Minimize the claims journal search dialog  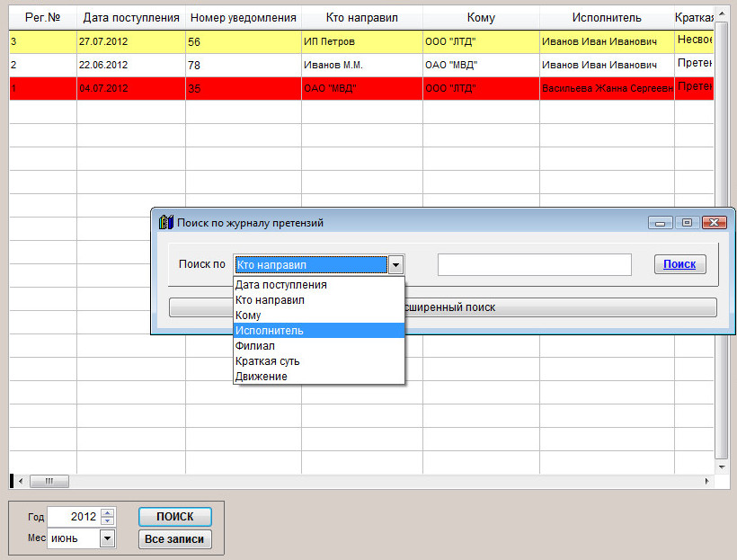tap(661, 222)
